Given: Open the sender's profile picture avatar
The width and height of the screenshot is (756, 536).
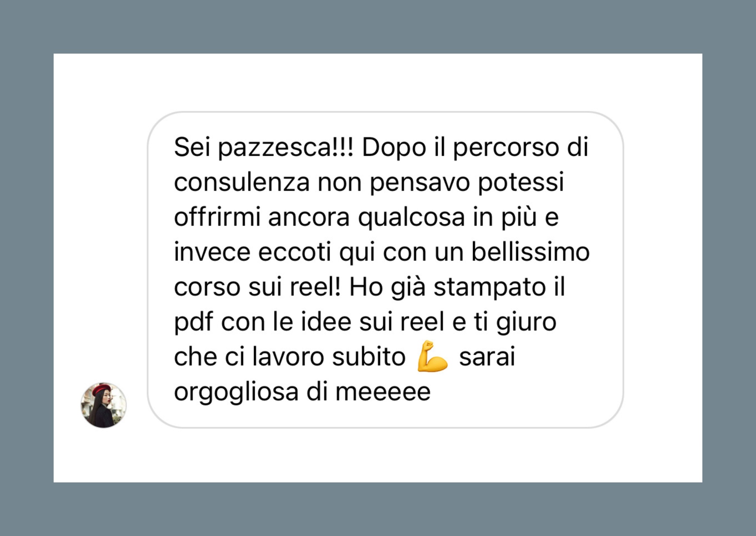Looking at the screenshot, I should [104, 405].
